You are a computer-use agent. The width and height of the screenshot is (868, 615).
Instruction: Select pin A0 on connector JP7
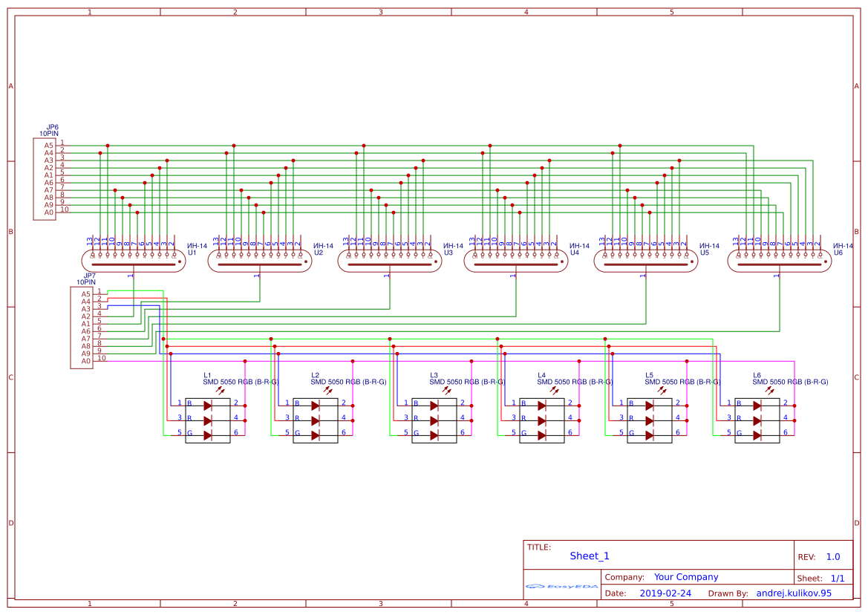point(86,361)
